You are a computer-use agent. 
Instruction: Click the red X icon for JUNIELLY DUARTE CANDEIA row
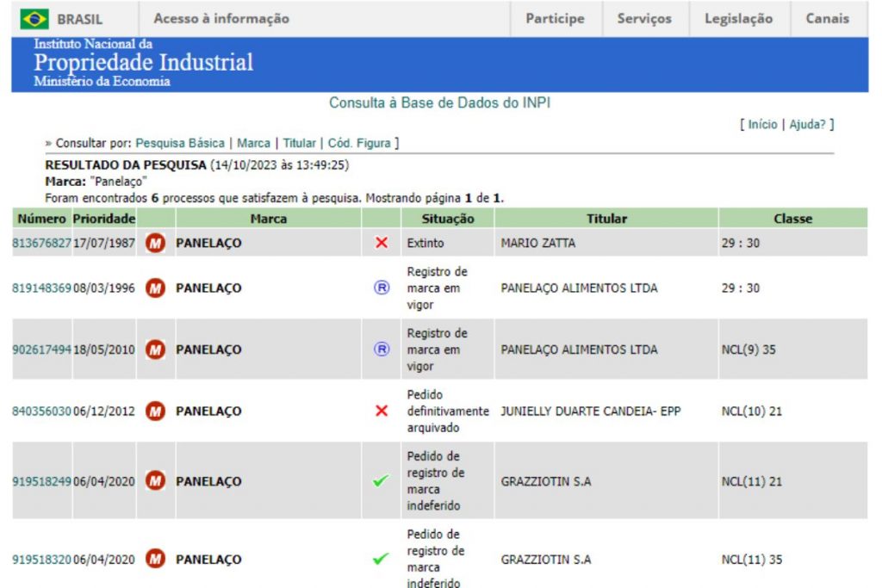(382, 411)
